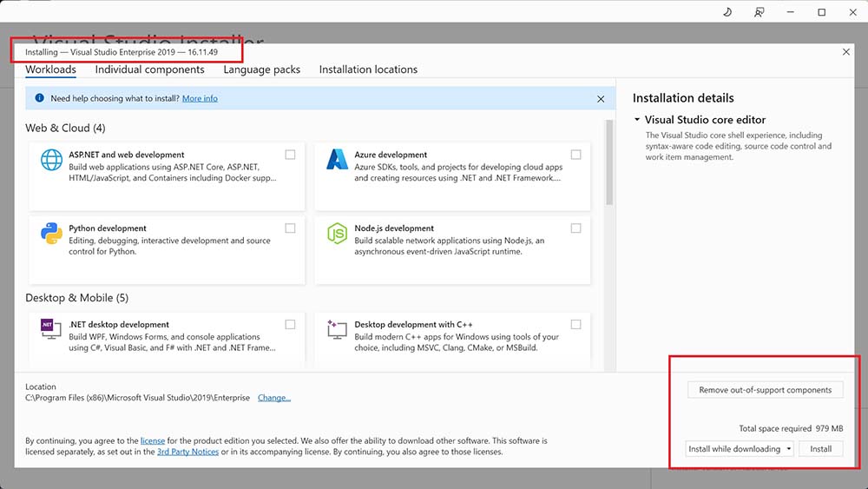Open the Language packs tab
This screenshot has height=489, width=868.
[262, 69]
